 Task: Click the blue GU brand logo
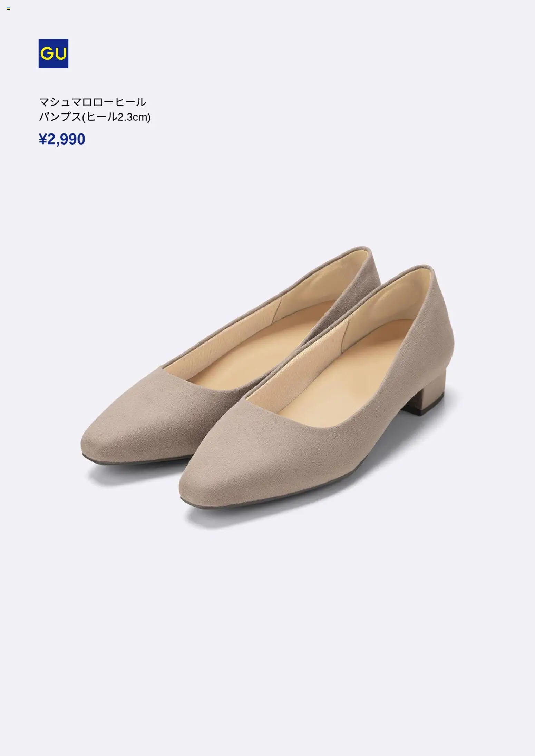pyautogui.click(x=53, y=53)
